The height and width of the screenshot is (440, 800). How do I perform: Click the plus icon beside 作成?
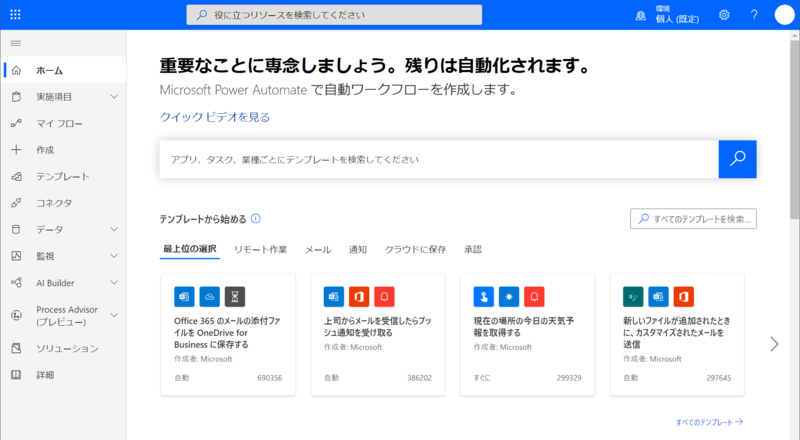click(16, 150)
